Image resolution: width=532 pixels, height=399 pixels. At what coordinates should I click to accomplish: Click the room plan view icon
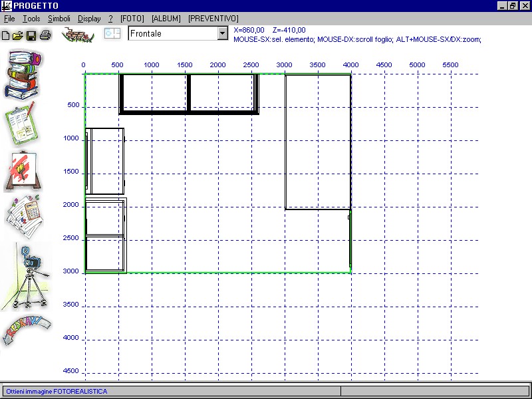click(112, 33)
